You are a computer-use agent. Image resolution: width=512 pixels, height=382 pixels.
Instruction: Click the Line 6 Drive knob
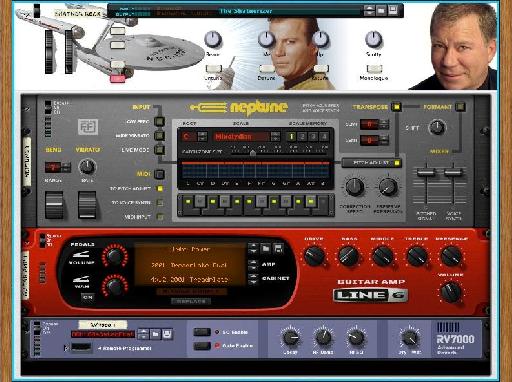pyautogui.click(x=314, y=256)
